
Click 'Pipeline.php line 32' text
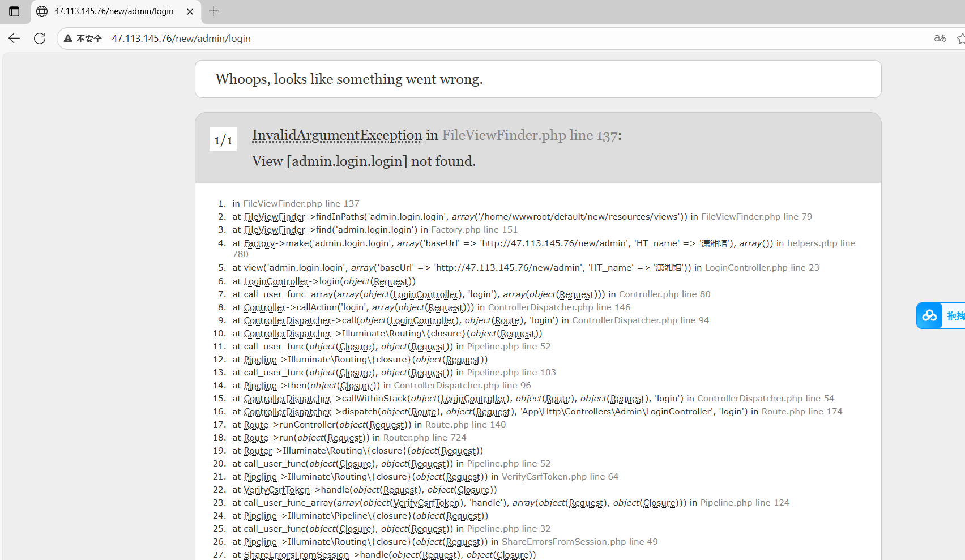[509, 529]
